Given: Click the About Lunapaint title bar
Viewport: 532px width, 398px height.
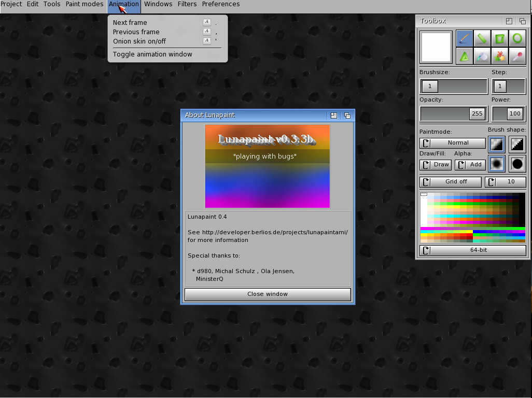Looking at the screenshot, I should [255, 115].
